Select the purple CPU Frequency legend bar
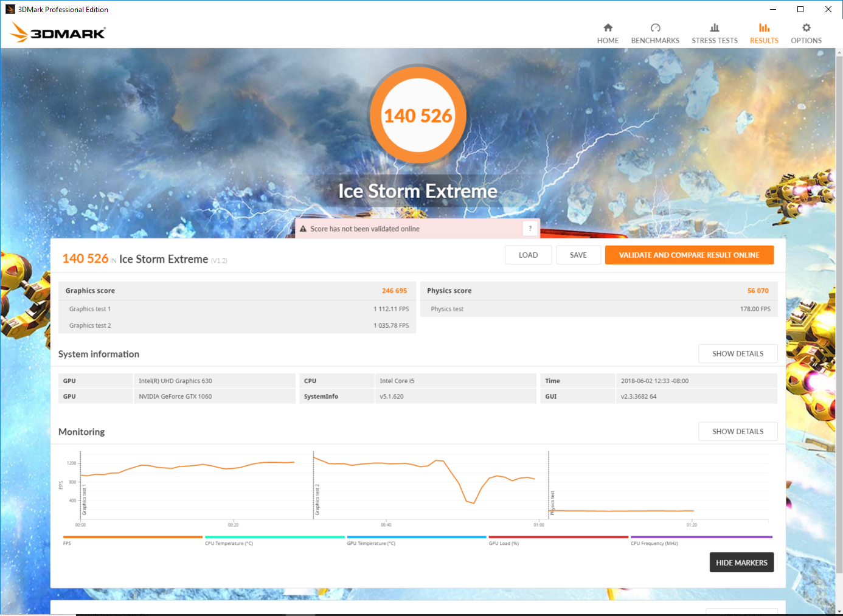The image size is (843, 616). coord(701,537)
